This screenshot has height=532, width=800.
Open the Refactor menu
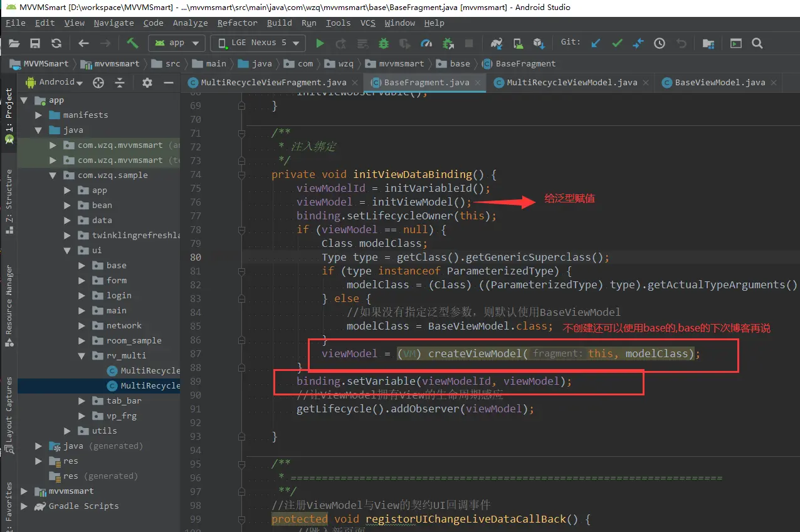click(x=237, y=23)
